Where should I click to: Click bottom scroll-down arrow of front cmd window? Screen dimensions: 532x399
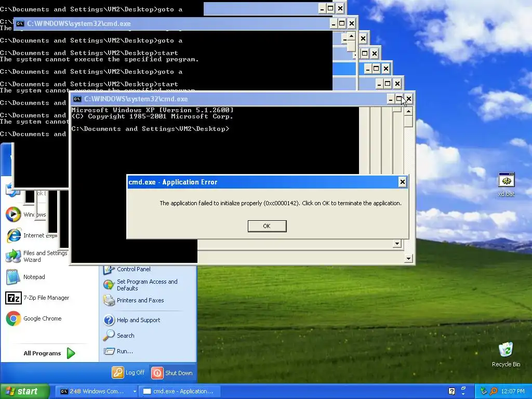pos(408,259)
